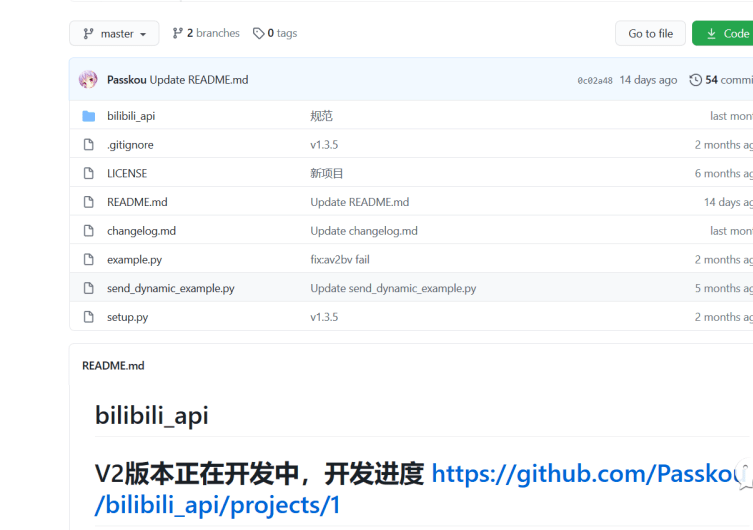Open the 规范 commit message

tap(321, 116)
